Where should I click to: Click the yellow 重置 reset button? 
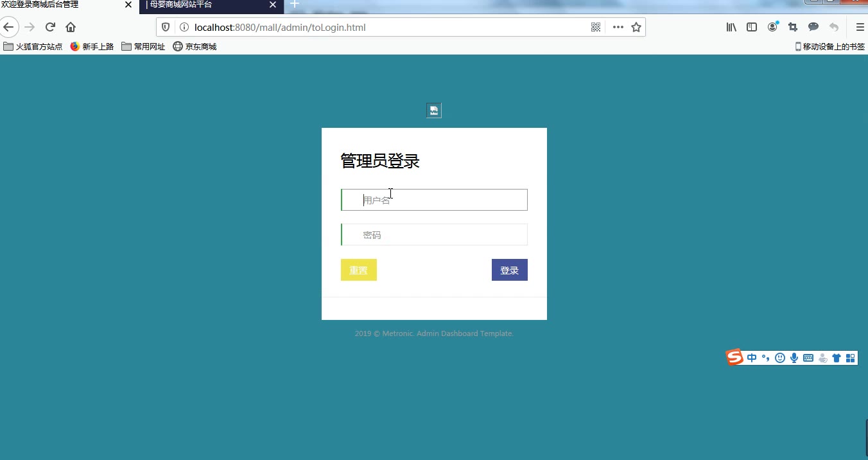(x=358, y=270)
